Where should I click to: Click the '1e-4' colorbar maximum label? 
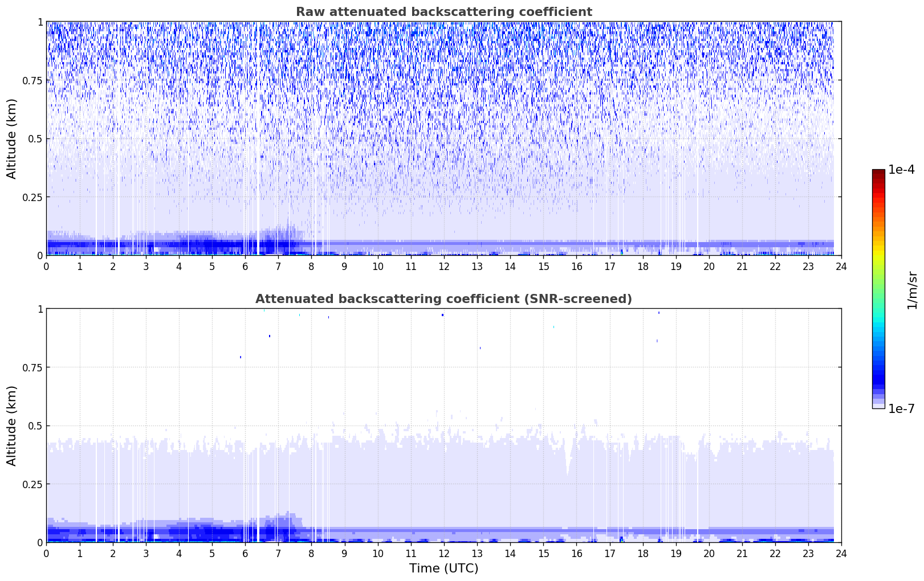click(x=901, y=170)
